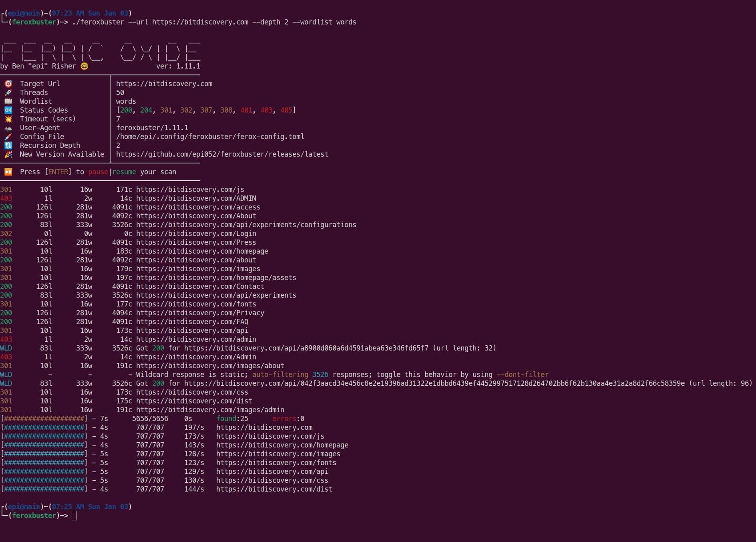The height and width of the screenshot is (542, 756).
Task: Click the errors:0 counter
Action: pos(288,419)
